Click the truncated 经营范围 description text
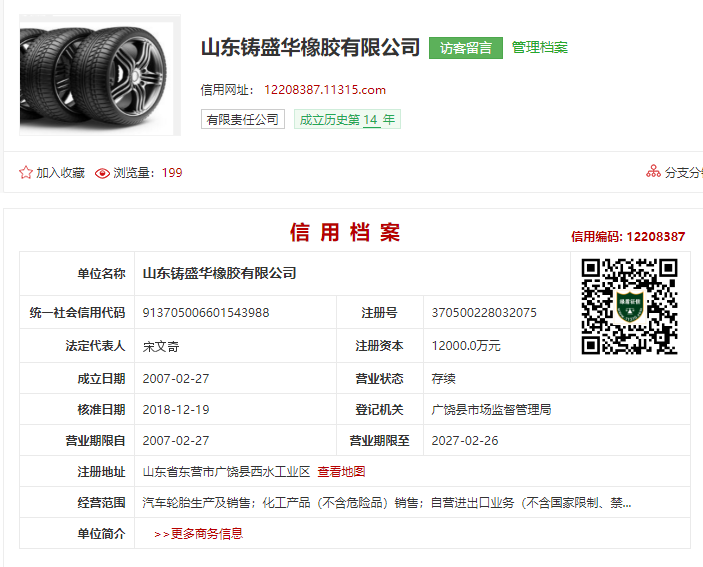 [x=386, y=502]
